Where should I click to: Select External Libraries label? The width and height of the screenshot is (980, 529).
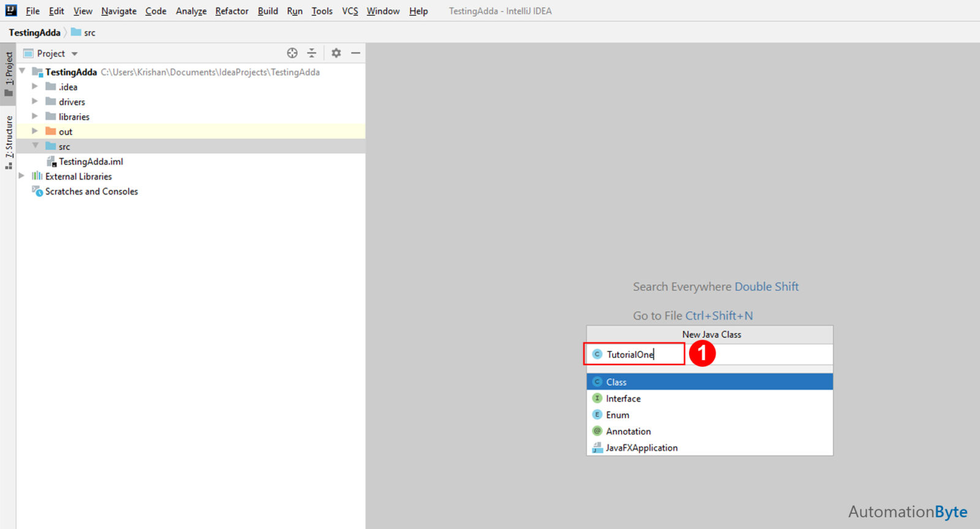point(78,176)
